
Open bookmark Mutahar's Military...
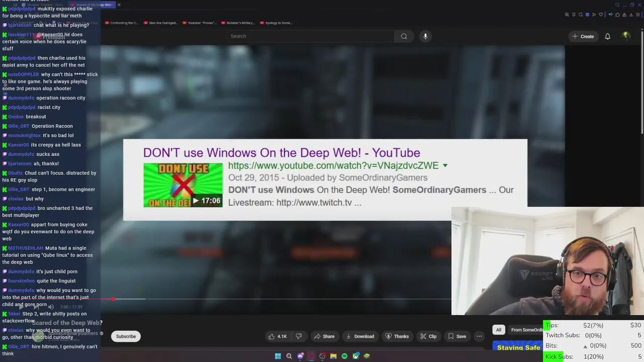[x=238, y=23]
